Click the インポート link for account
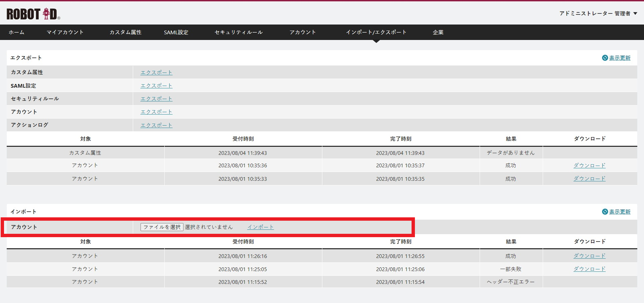The height and width of the screenshot is (303, 644). click(261, 227)
